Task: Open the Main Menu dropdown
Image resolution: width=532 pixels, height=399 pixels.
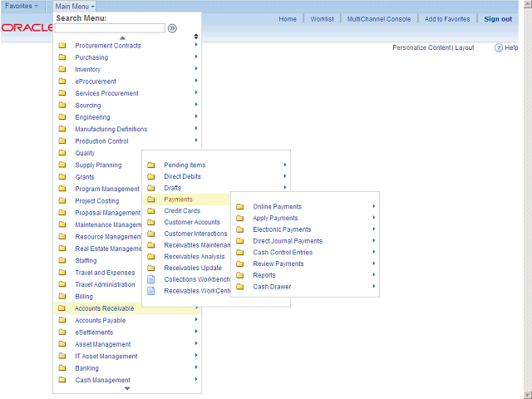Action: tap(75, 6)
